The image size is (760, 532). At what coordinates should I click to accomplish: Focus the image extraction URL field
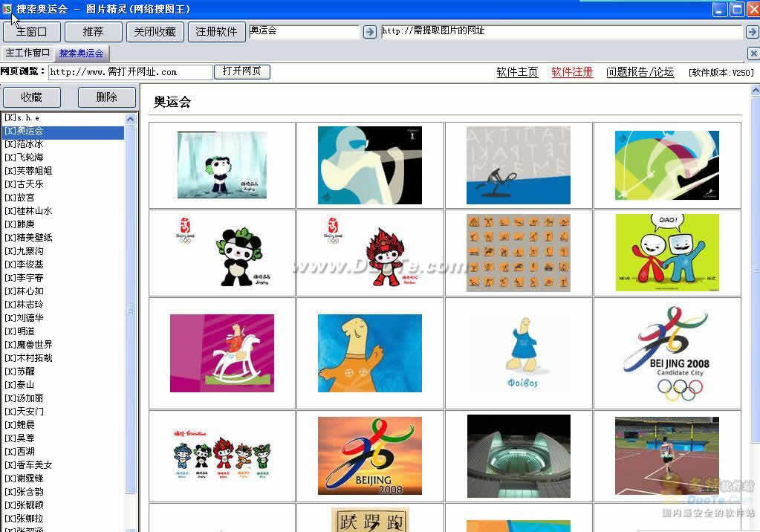(x=562, y=31)
